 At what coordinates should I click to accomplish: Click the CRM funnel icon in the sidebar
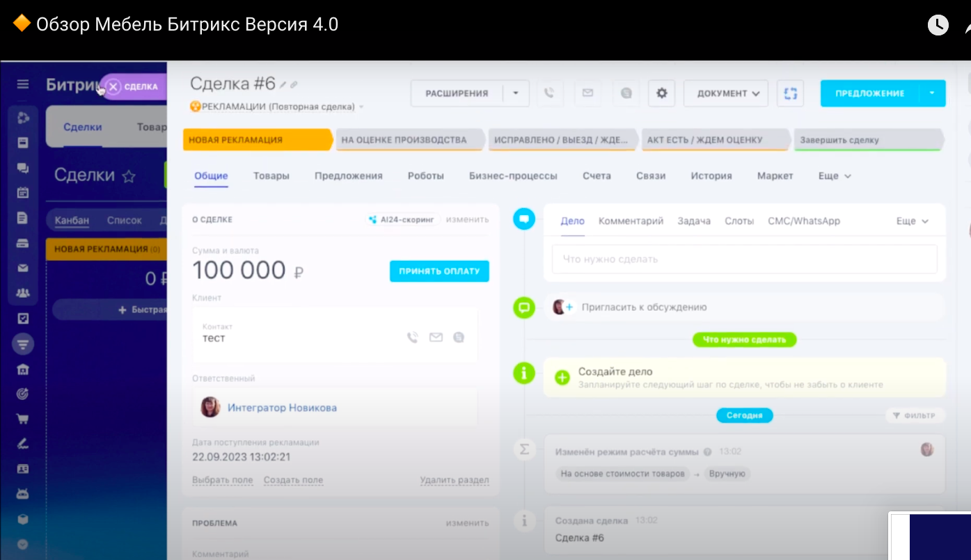[23, 344]
